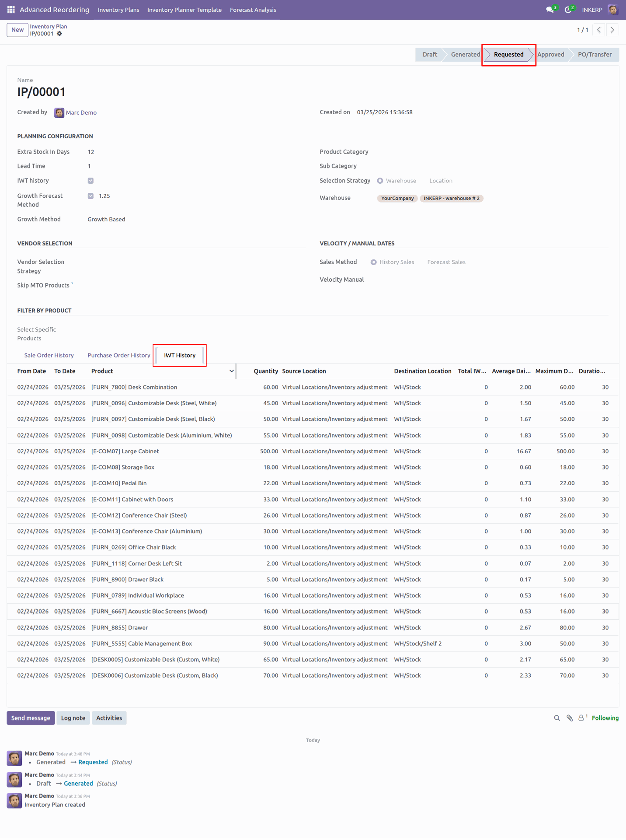Sort by Destination Location column header
626x840 pixels.
pos(422,371)
